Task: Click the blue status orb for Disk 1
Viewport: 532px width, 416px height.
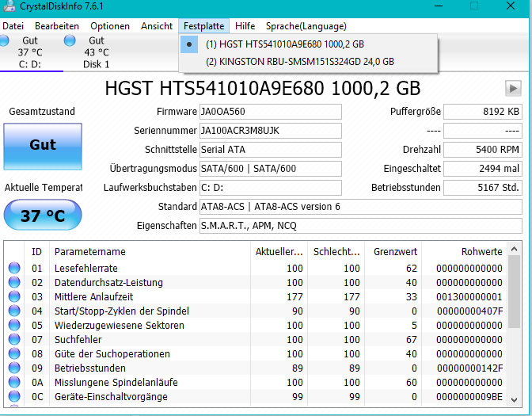Action: click(x=70, y=40)
